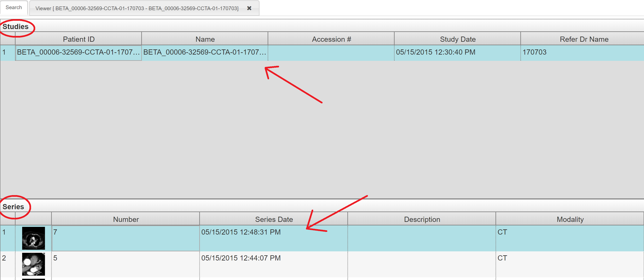Click the Patient ID column header
This screenshot has width=644, height=280.
tap(79, 39)
